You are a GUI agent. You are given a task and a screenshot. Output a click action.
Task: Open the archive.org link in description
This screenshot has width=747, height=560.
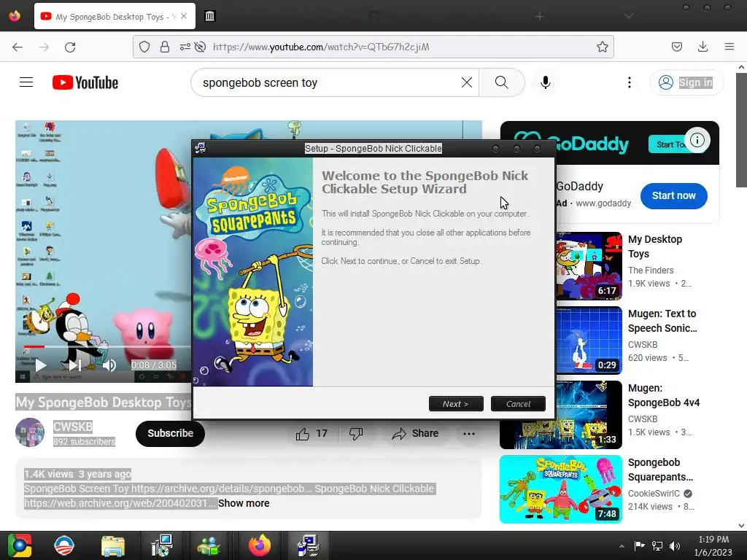[222, 489]
